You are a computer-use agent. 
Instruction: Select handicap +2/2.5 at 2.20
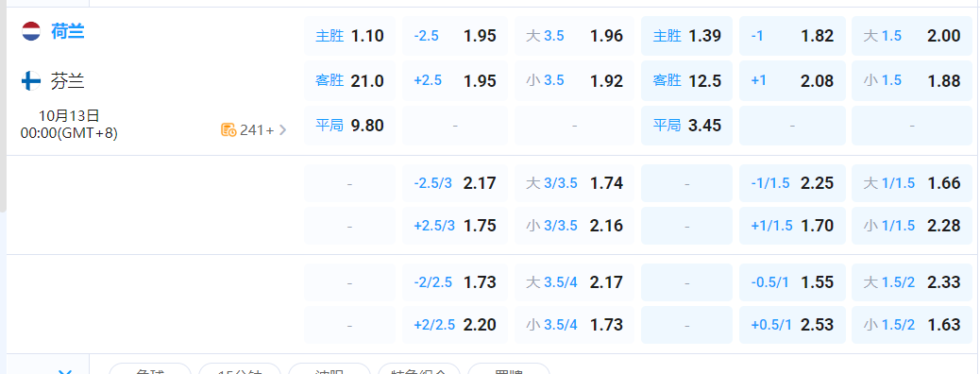click(456, 325)
